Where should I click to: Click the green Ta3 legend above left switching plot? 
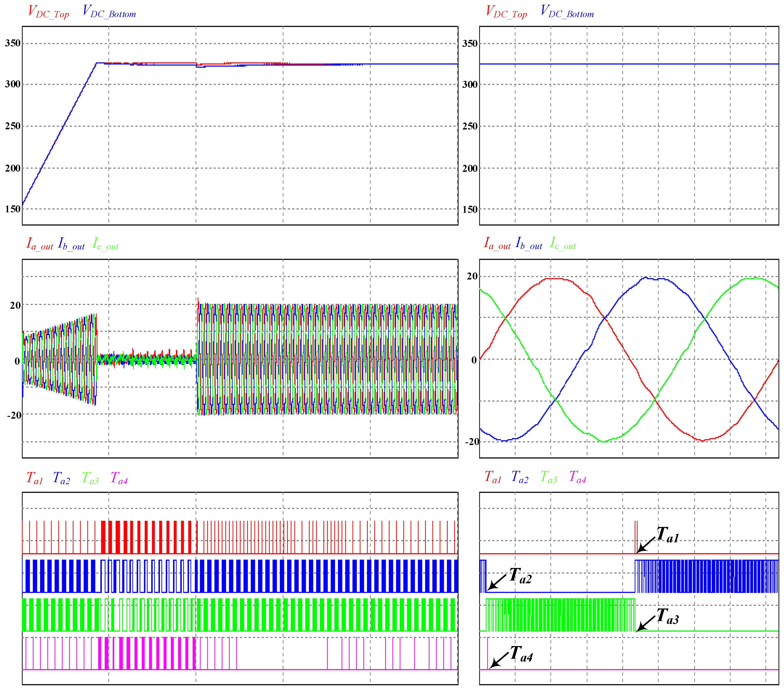(x=90, y=479)
